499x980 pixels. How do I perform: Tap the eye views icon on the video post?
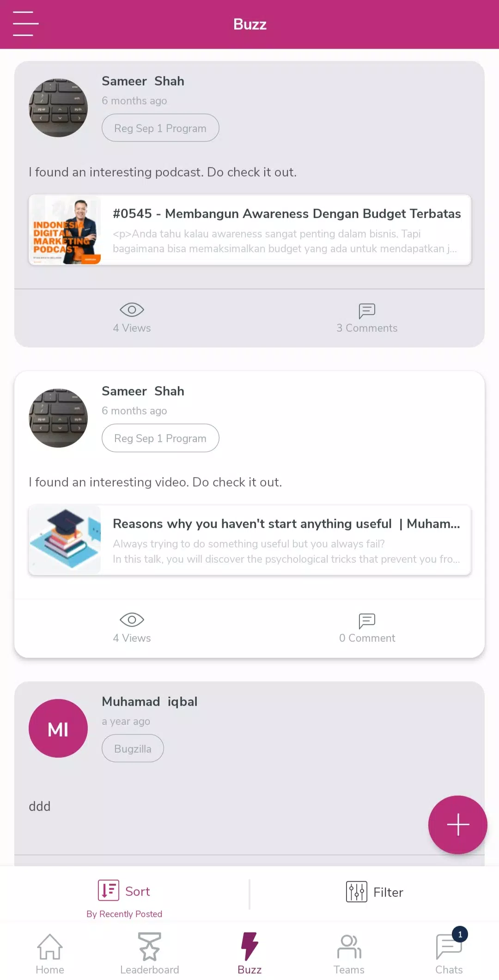[x=132, y=620]
